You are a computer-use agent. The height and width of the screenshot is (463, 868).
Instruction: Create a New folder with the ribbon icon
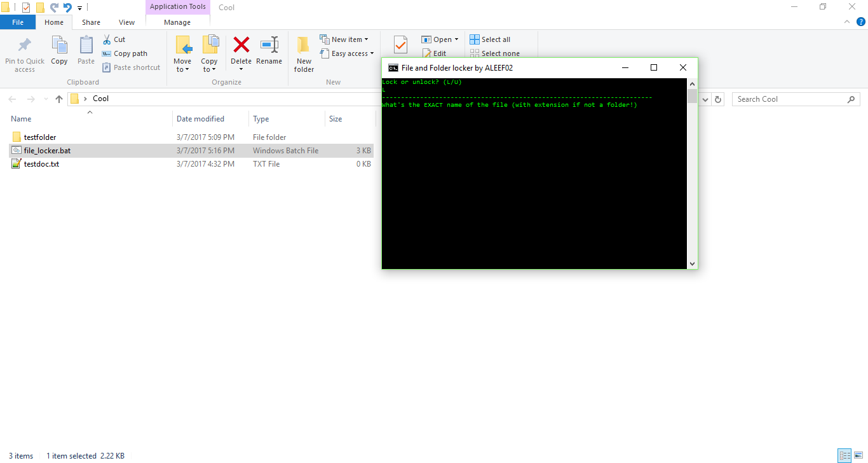[x=303, y=52]
